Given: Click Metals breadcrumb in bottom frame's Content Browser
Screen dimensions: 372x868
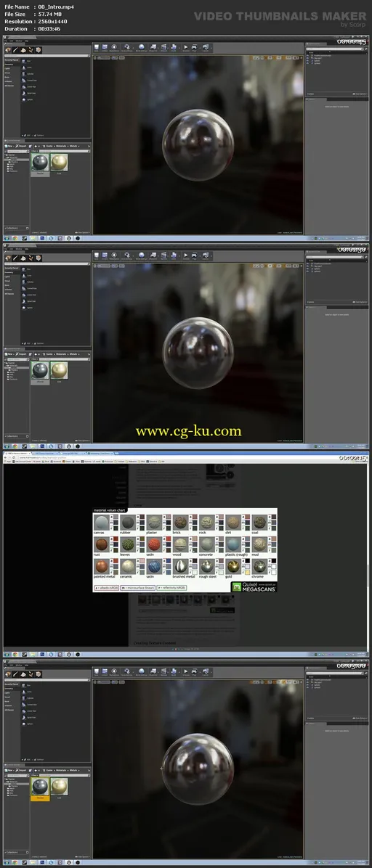Looking at the screenshot, I should [73, 769].
